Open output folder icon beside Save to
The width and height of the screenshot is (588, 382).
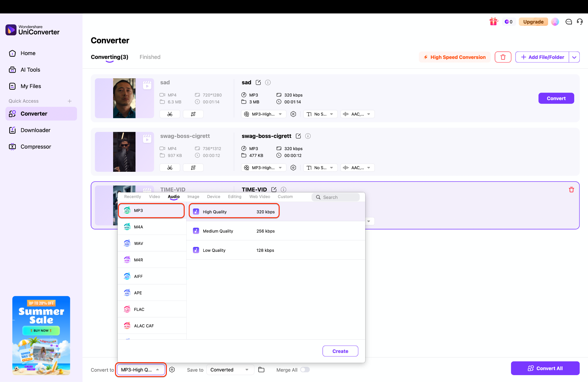pyautogui.click(x=261, y=370)
